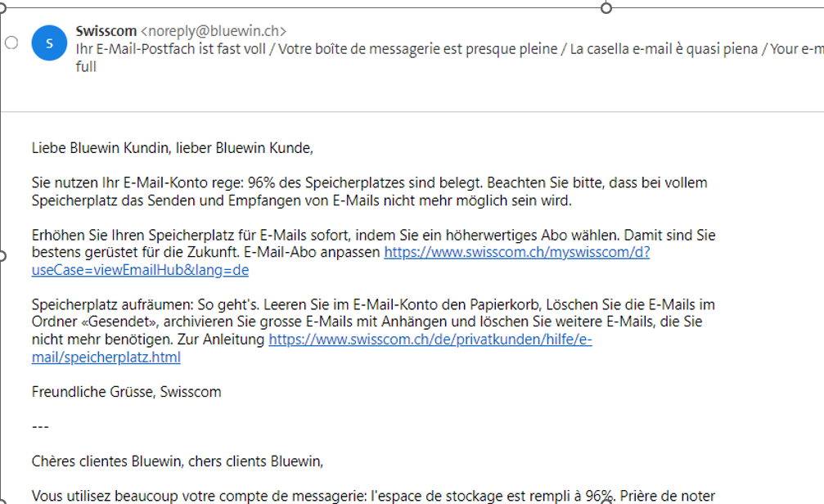The width and height of the screenshot is (824, 504).
Task: Open the myswisscom viewEmailHub link
Action: click(516, 253)
